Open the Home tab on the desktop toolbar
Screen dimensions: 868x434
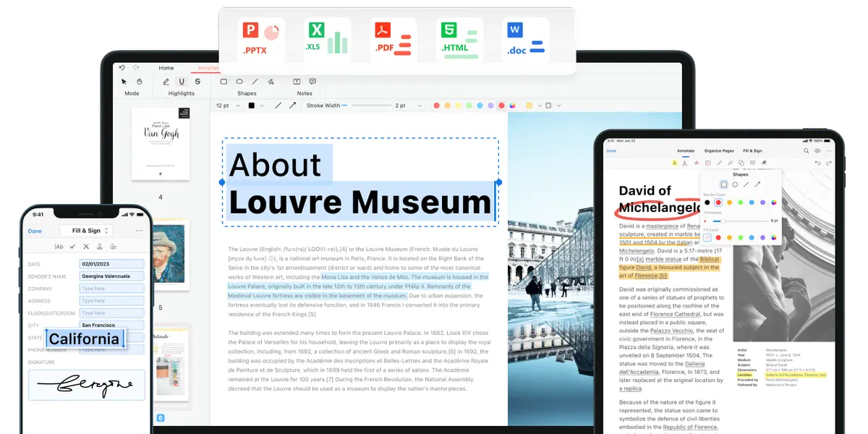point(166,67)
